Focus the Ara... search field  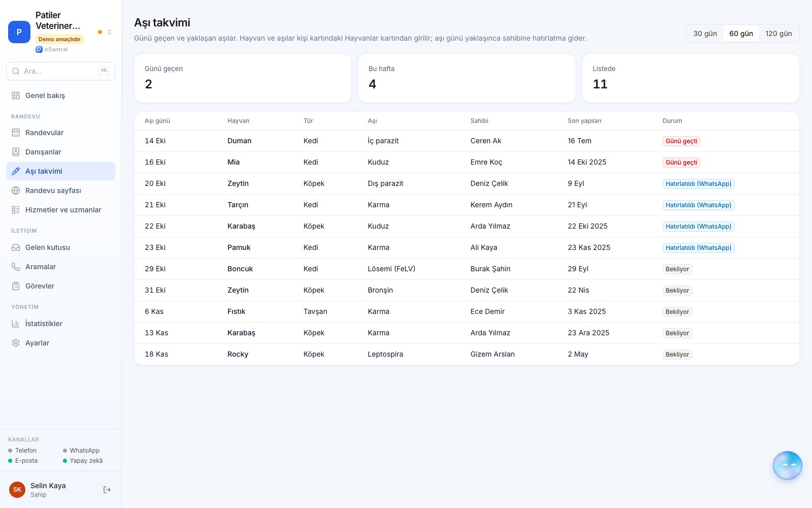(61, 71)
